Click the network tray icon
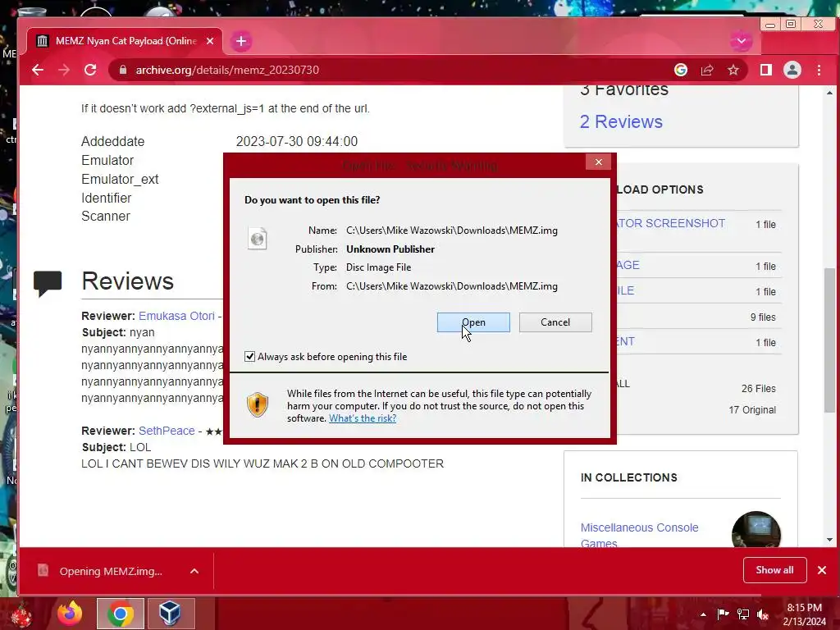The width and height of the screenshot is (840, 630). tap(743, 614)
